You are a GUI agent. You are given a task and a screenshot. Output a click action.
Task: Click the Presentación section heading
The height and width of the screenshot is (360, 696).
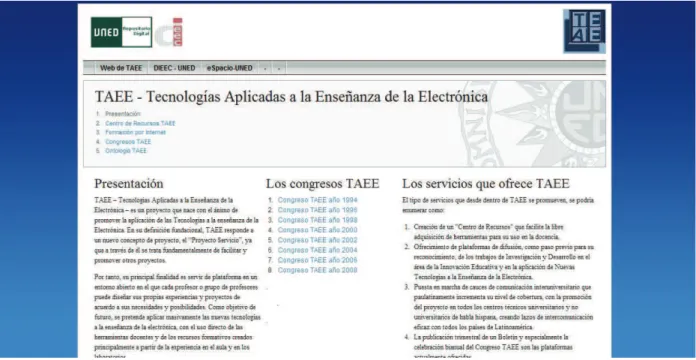(129, 183)
